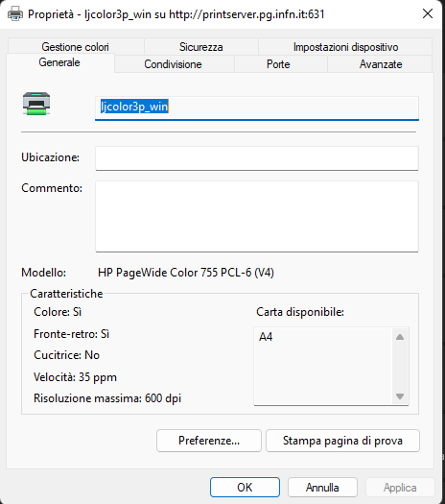This screenshot has height=504, width=445.
Task: Open the Sicurezza tab
Action: tap(201, 47)
